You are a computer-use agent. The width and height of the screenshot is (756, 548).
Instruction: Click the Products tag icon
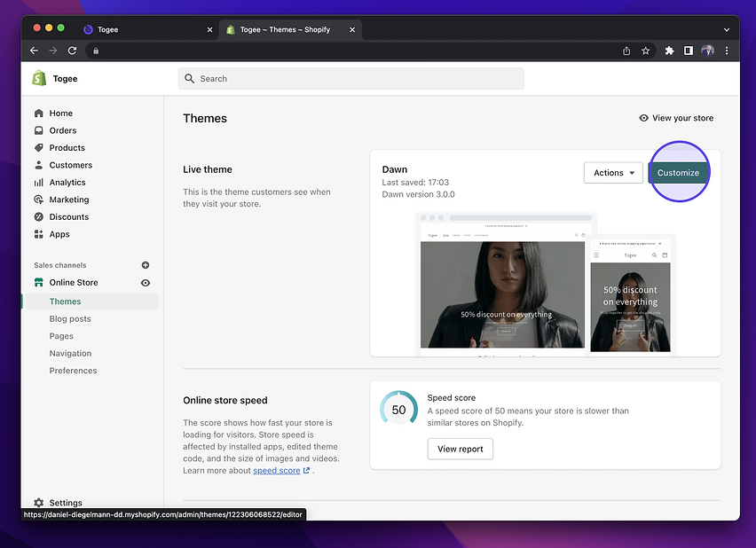[x=38, y=148]
